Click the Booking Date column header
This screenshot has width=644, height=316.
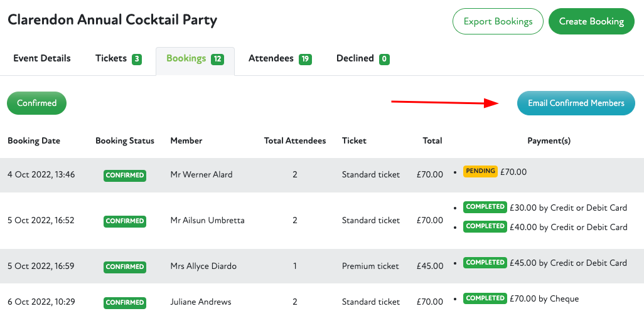pos(34,141)
